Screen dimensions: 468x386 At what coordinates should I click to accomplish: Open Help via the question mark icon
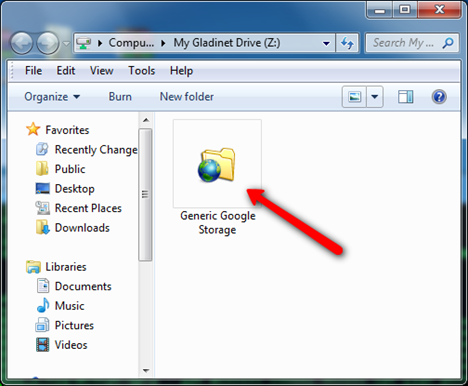pyautogui.click(x=439, y=97)
